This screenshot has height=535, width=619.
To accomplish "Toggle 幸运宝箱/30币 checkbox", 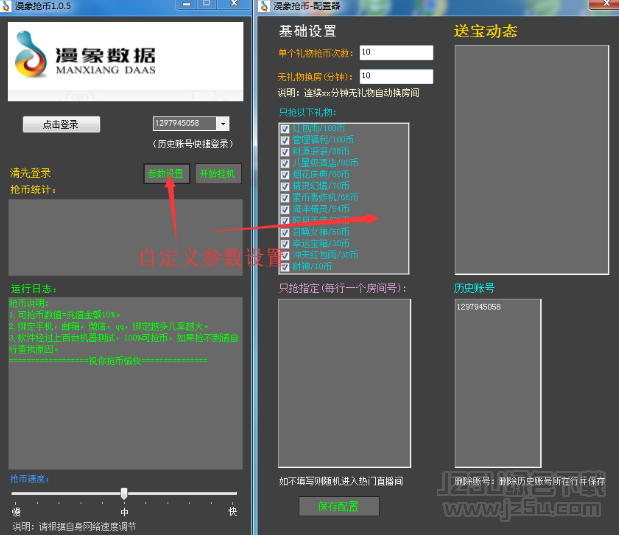I will click(x=285, y=244).
